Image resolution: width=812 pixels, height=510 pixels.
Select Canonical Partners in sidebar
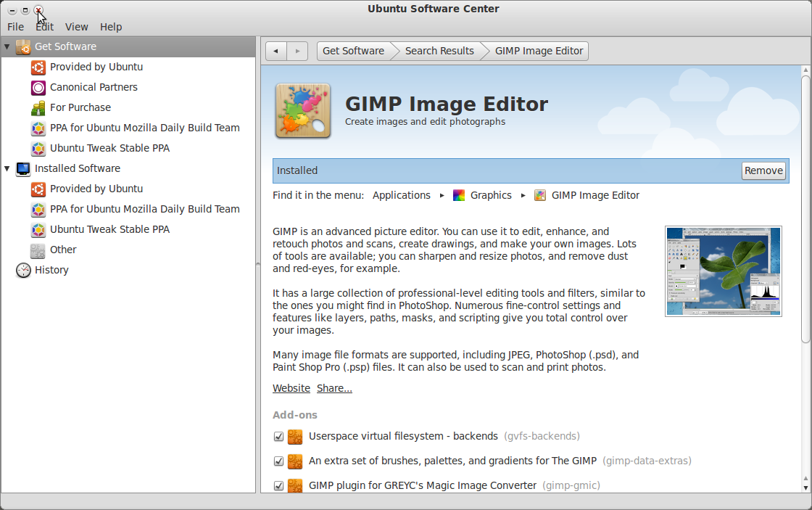(x=94, y=88)
